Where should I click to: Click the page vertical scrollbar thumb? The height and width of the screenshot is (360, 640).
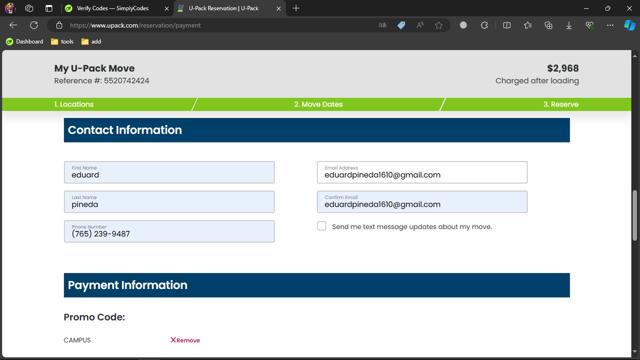pos(635,216)
